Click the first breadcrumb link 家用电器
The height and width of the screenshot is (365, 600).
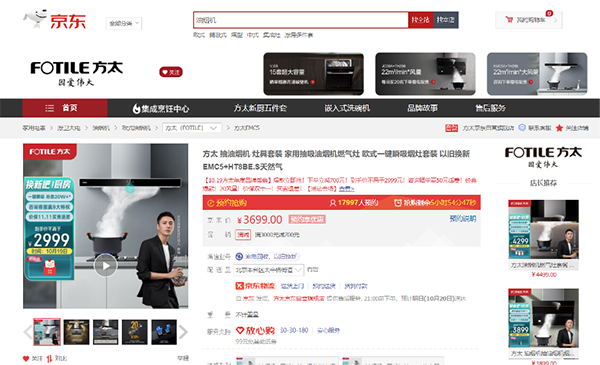pos(34,128)
